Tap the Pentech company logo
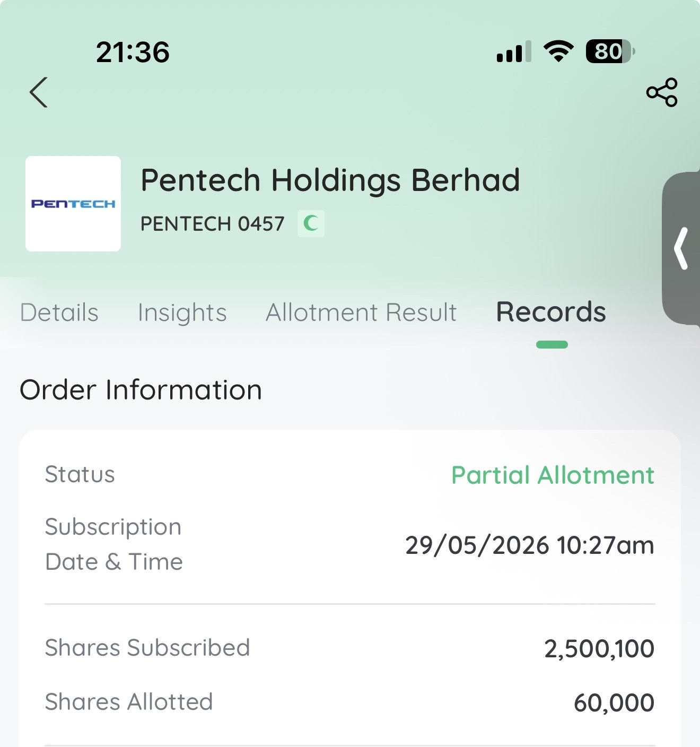Image resolution: width=700 pixels, height=747 pixels. click(73, 204)
